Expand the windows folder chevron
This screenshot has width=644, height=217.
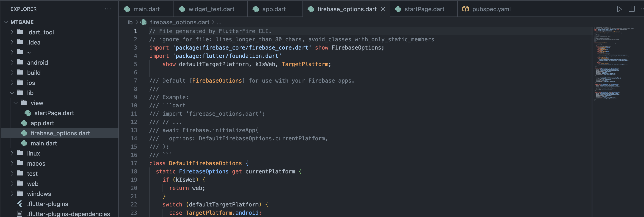click(x=12, y=194)
